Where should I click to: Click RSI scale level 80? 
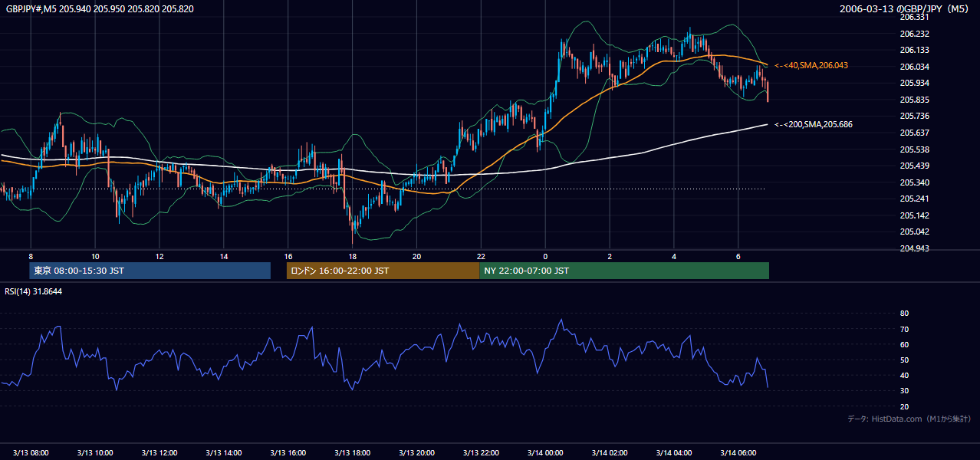(x=904, y=314)
